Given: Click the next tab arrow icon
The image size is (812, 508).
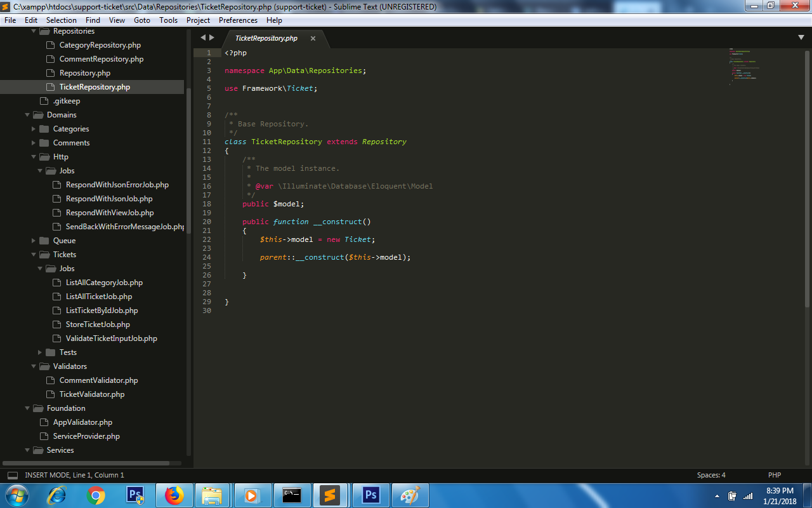Looking at the screenshot, I should (212, 38).
